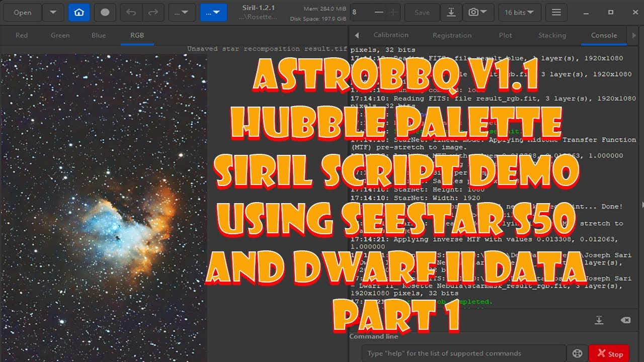Click the nebula image in the preview

click(104, 208)
